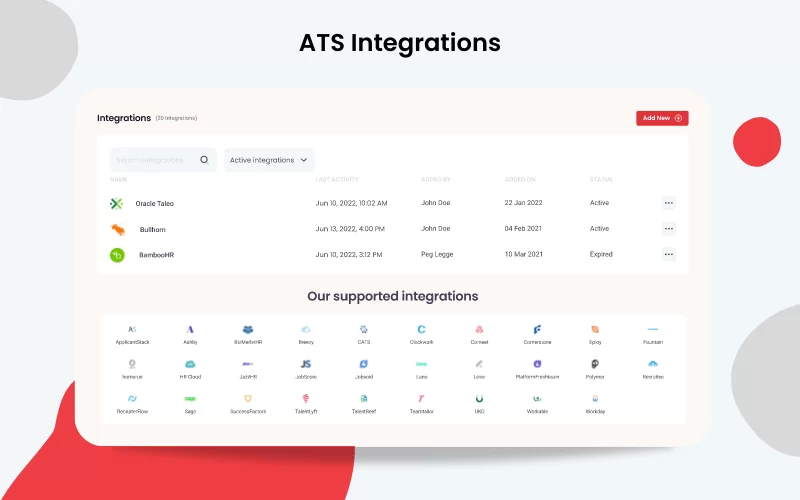Select the Clockwork integration icon

(421, 330)
